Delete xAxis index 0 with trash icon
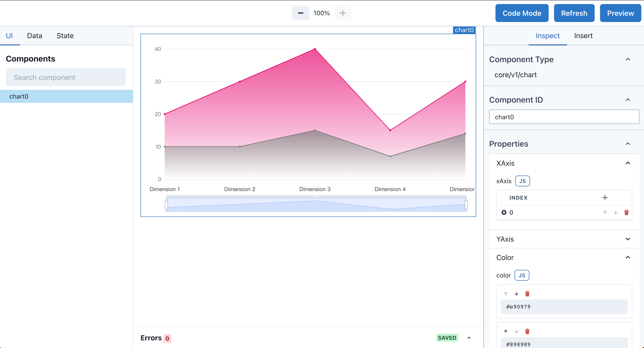The height and width of the screenshot is (348, 644). 626,212
